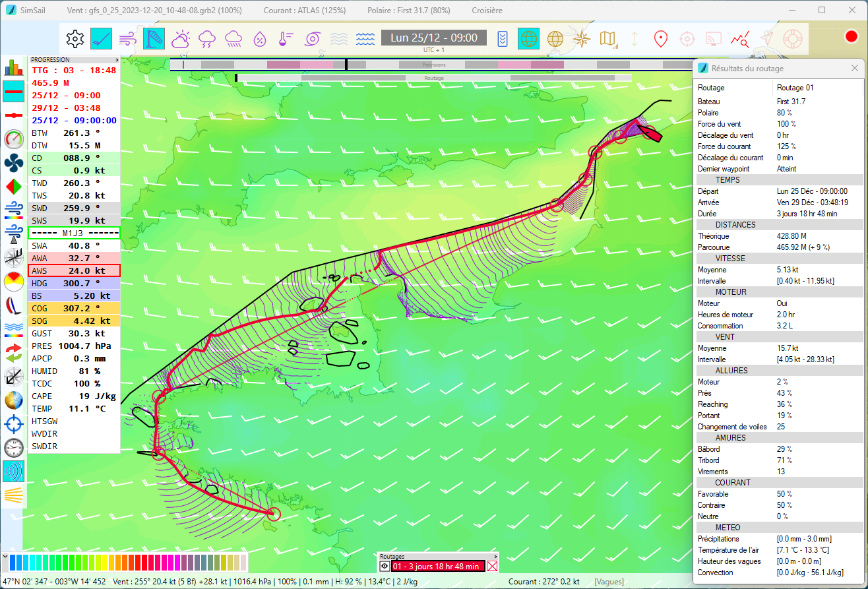Image resolution: width=868 pixels, height=589 pixels.
Task: Show the cyclone pressure layer icon
Action: [311, 39]
